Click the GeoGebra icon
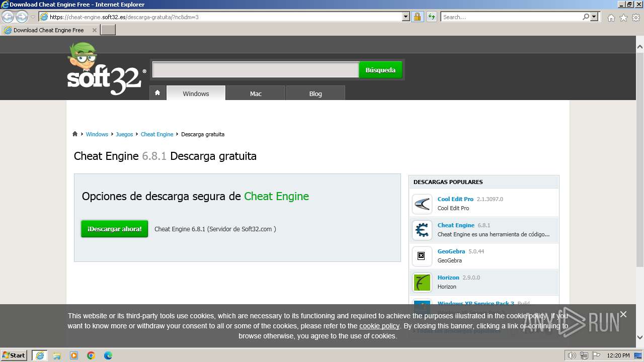644x362 pixels. click(422, 256)
